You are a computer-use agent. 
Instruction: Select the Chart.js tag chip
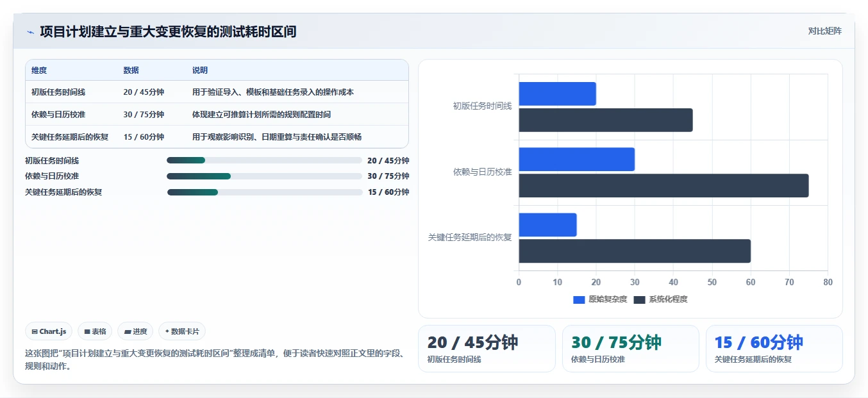[x=49, y=331]
